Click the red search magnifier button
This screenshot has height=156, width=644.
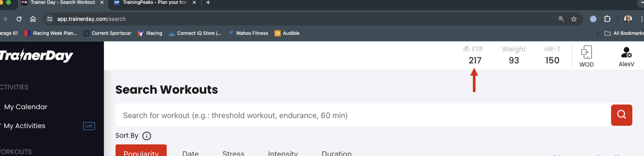(x=621, y=115)
